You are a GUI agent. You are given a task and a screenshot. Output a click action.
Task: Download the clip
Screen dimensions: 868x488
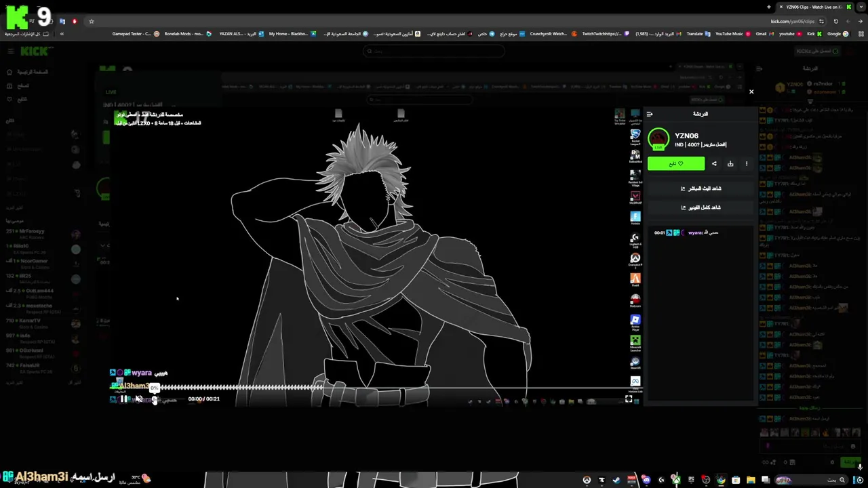pos(730,163)
